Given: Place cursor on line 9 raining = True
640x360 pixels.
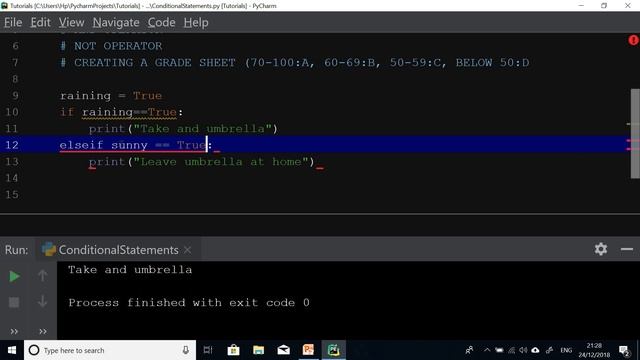Looking at the screenshot, I should (x=111, y=96).
